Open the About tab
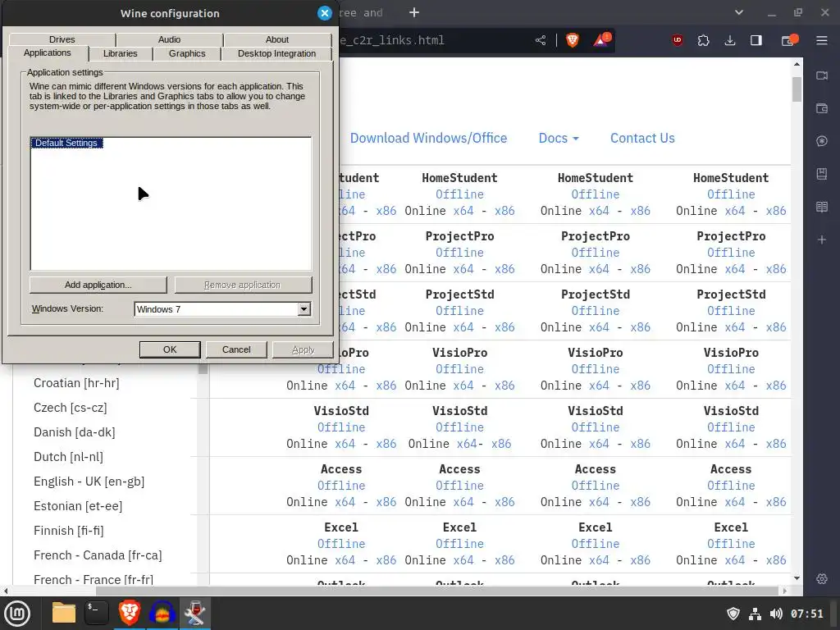Viewport: 840px width, 630px height. (x=277, y=39)
